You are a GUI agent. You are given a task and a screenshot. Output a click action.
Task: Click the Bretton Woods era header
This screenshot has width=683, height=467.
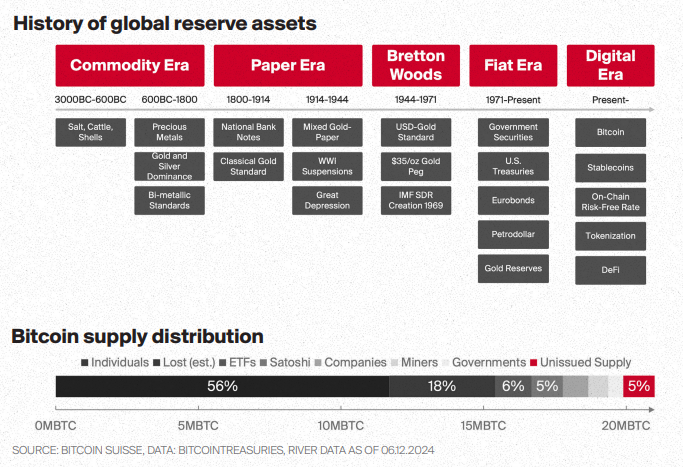[415, 66]
